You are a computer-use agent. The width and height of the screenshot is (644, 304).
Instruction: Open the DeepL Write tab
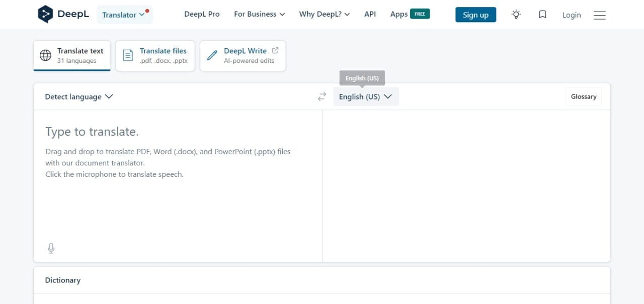pos(243,56)
